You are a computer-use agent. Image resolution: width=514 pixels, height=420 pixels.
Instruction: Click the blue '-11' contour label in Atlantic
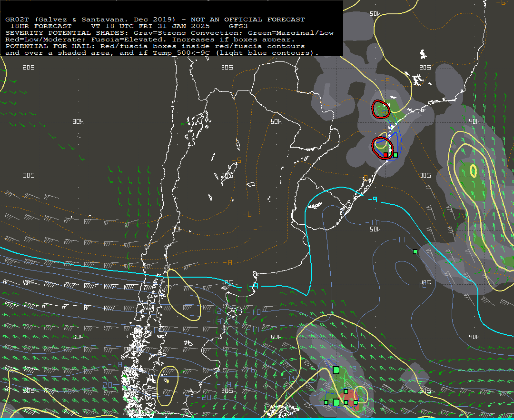click(x=399, y=240)
